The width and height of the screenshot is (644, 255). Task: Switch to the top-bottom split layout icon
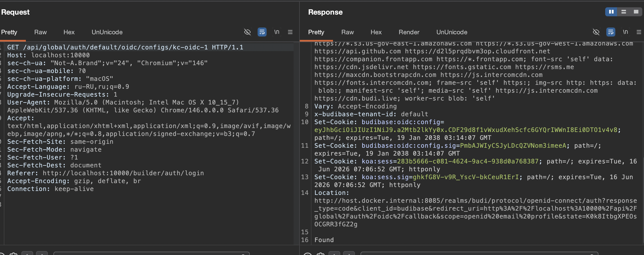(623, 12)
